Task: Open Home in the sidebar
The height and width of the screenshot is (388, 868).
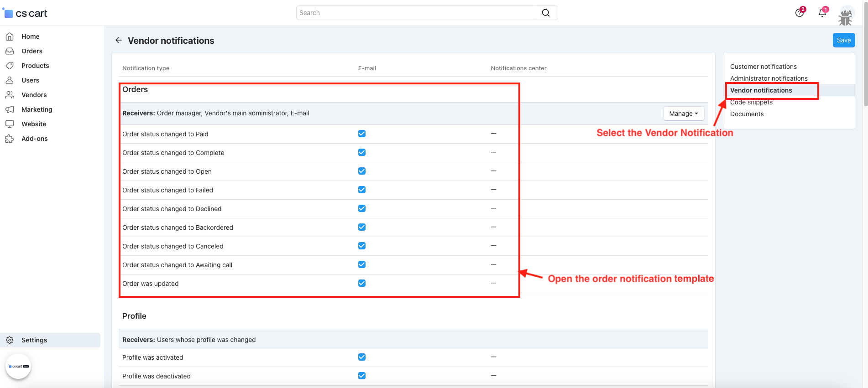Action: point(31,36)
